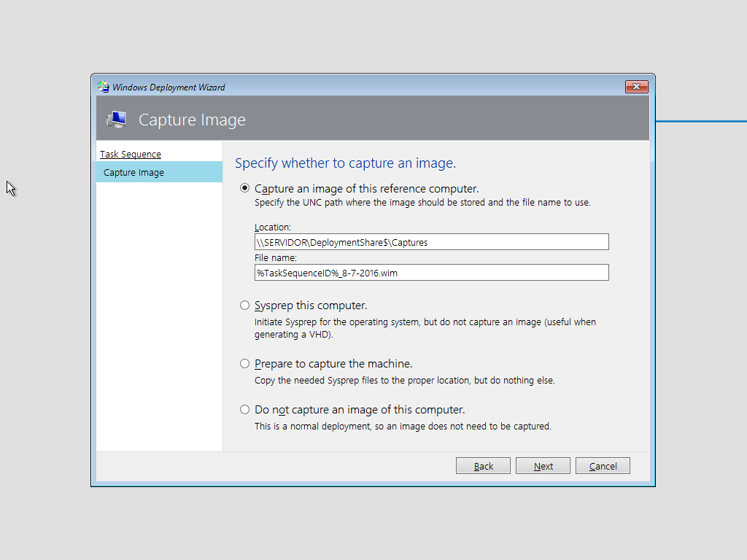747x560 pixels.
Task: Click the 'Capture Image' header banner title
Action: [x=192, y=120]
